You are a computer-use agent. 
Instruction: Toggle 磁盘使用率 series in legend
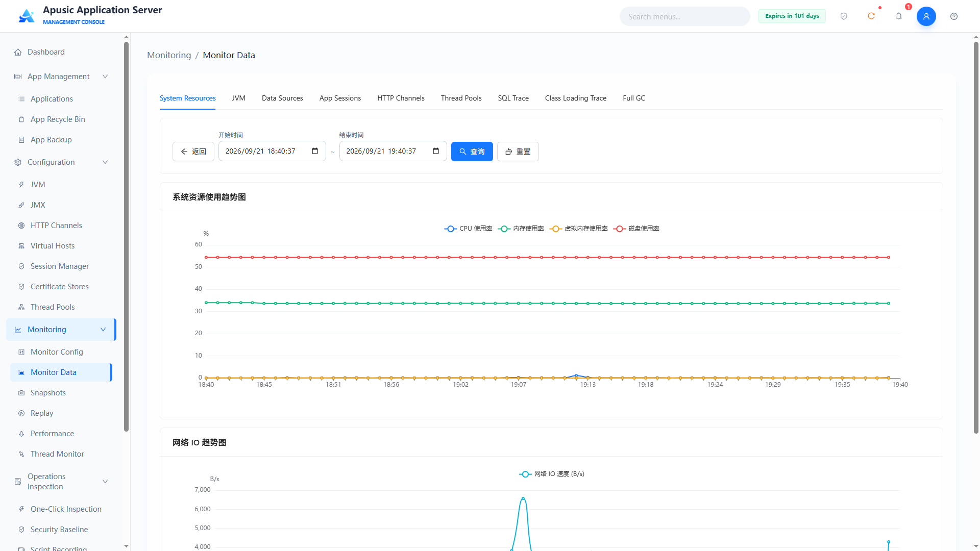point(636,229)
